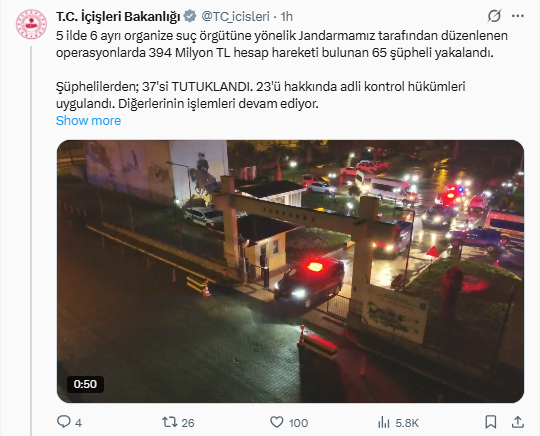Click the 100 likes count
Screen dimensions: 540x436
[x=298, y=423]
